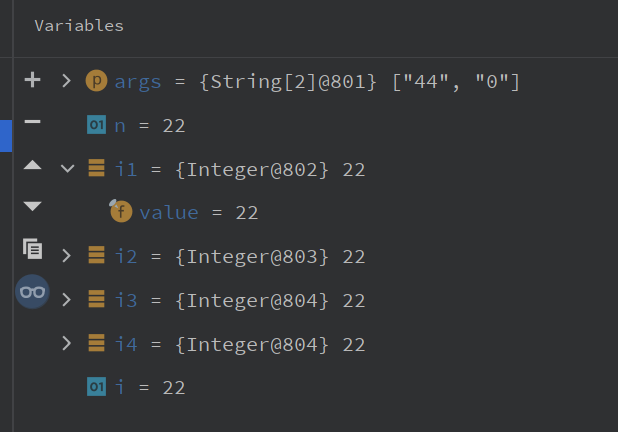Click the primitive icon beside n
618x432 pixels.
tap(97, 125)
